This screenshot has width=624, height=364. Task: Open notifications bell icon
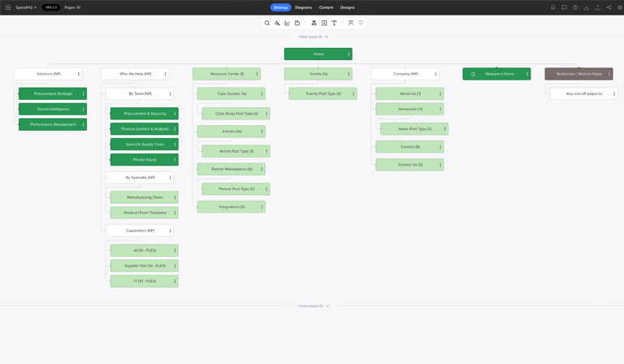click(552, 7)
